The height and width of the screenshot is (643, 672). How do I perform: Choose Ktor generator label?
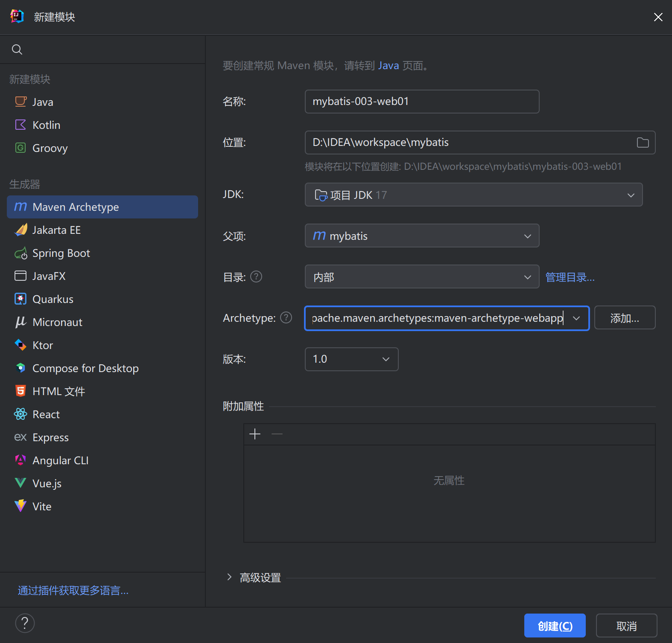tap(43, 345)
